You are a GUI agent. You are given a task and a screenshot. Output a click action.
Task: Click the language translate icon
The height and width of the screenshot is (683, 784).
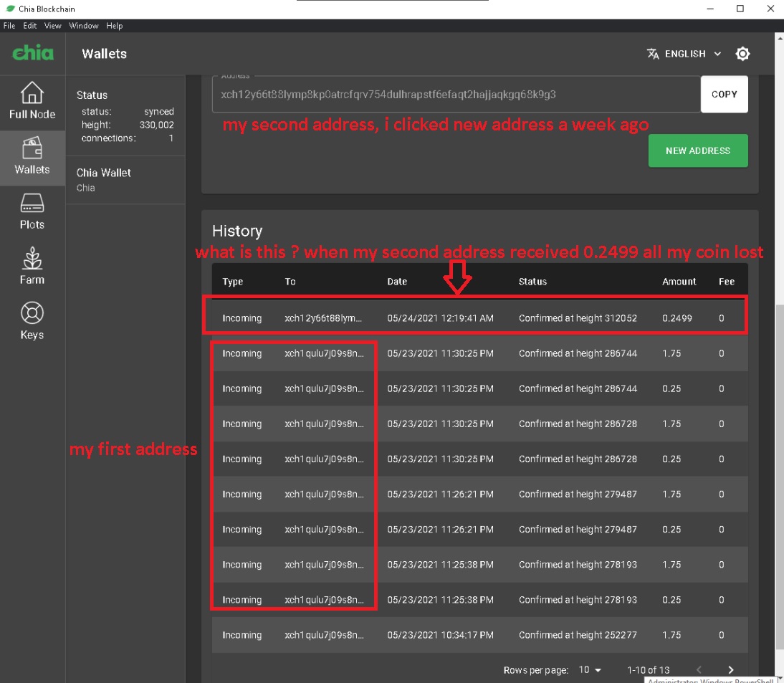point(653,54)
